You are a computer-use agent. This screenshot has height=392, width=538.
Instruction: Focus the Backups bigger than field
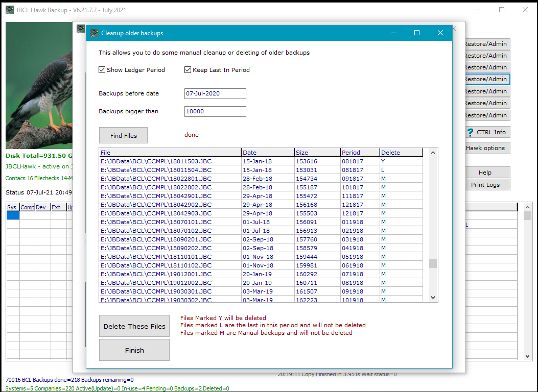click(215, 111)
